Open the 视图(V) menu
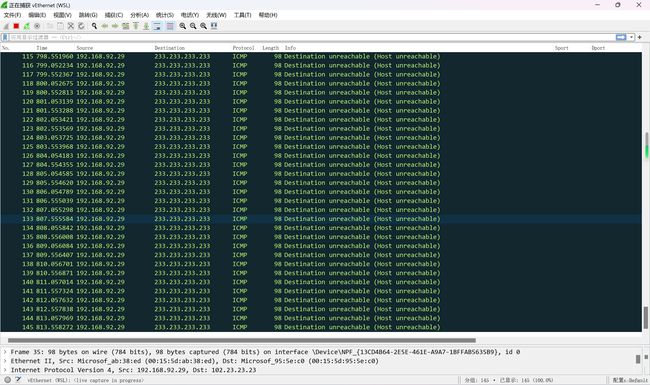 [62, 15]
